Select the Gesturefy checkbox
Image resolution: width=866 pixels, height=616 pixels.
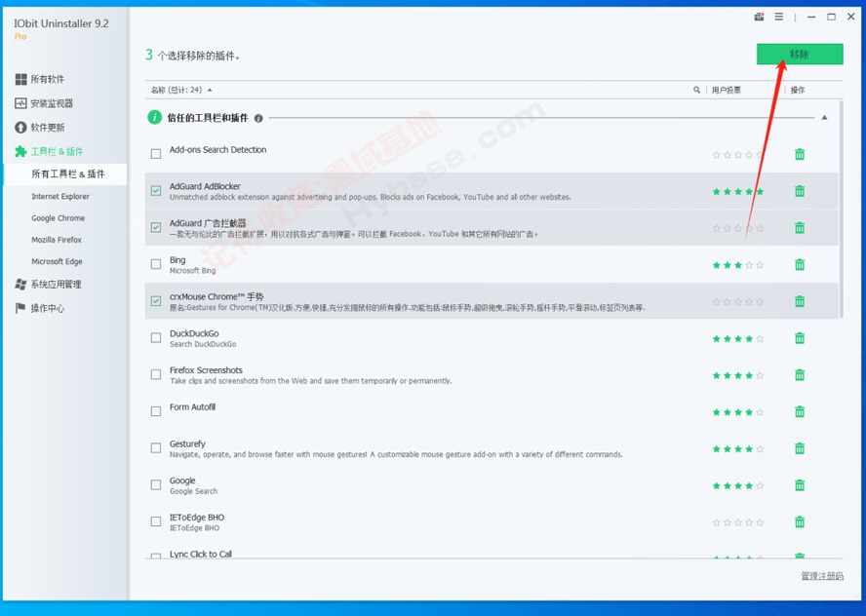(x=156, y=448)
